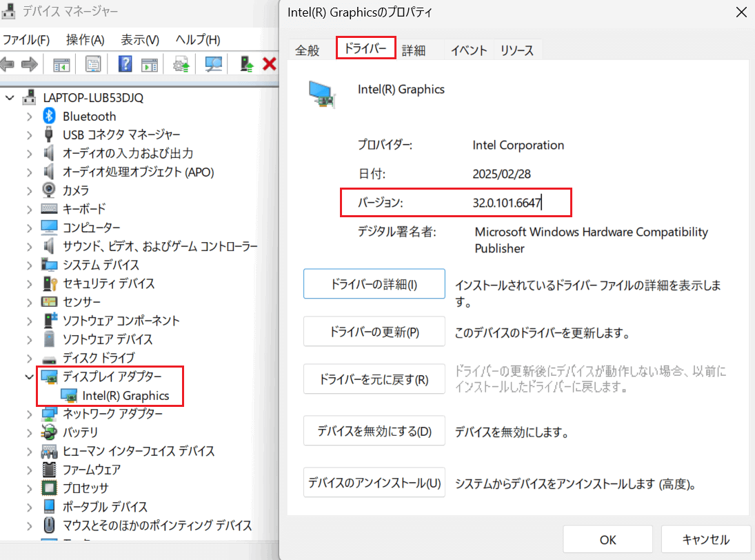The height and width of the screenshot is (560, 755).
Task: Confirm with the OK button
Action: pos(607,540)
